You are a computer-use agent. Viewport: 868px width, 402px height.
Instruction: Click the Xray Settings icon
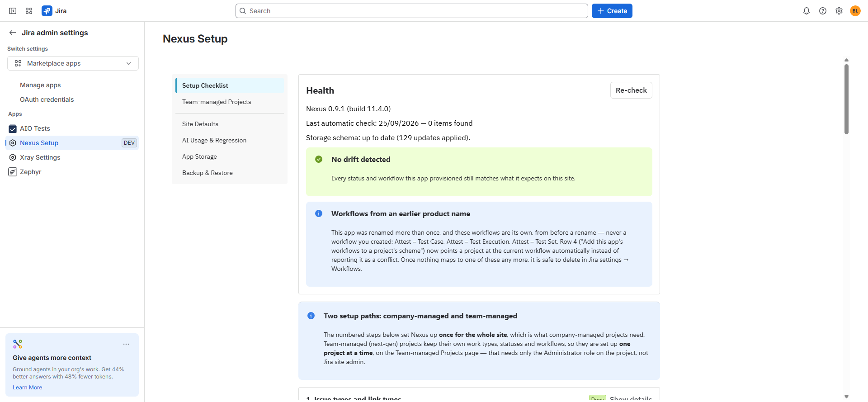13,157
